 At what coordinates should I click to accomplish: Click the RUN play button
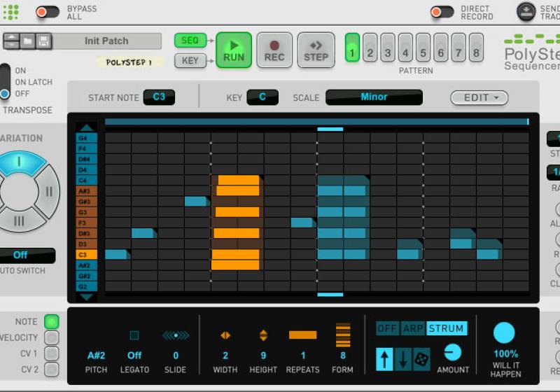(x=234, y=50)
